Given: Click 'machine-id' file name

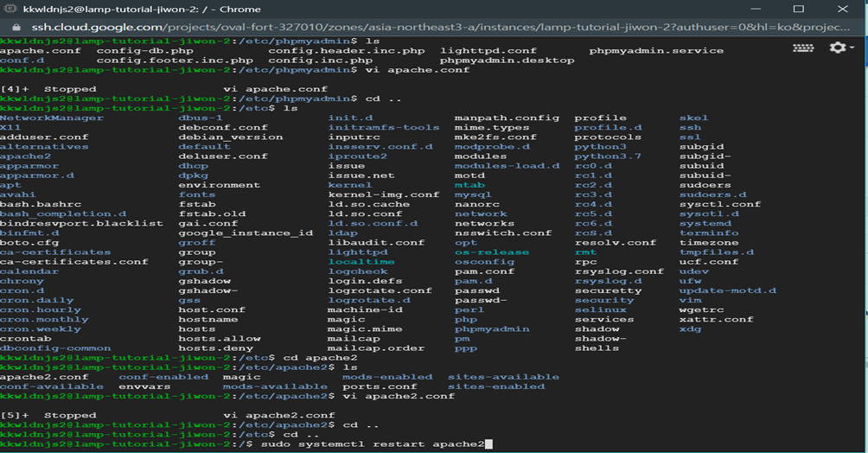Looking at the screenshot, I should 366,309.
